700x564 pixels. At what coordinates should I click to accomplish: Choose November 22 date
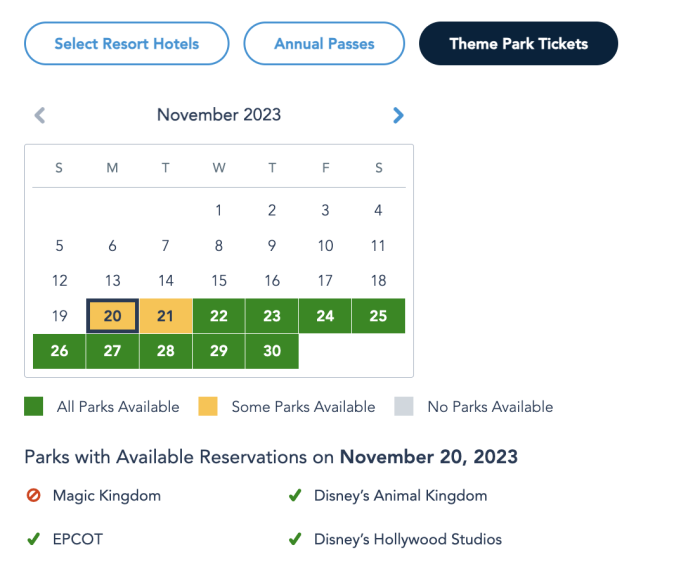(219, 316)
